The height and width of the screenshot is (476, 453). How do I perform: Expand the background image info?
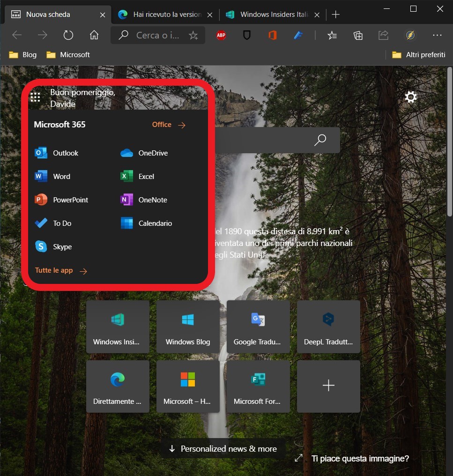coord(299,458)
